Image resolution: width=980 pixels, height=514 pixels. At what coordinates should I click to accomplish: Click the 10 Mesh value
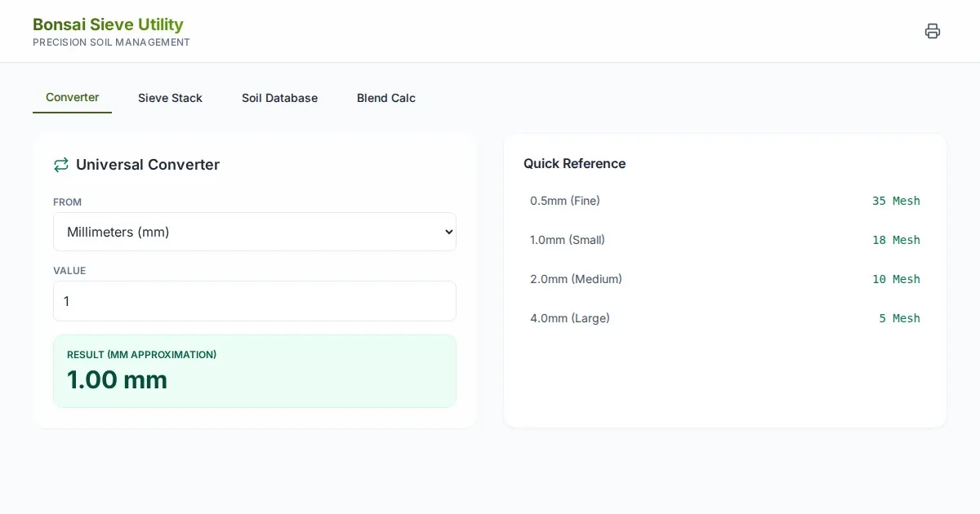point(895,279)
